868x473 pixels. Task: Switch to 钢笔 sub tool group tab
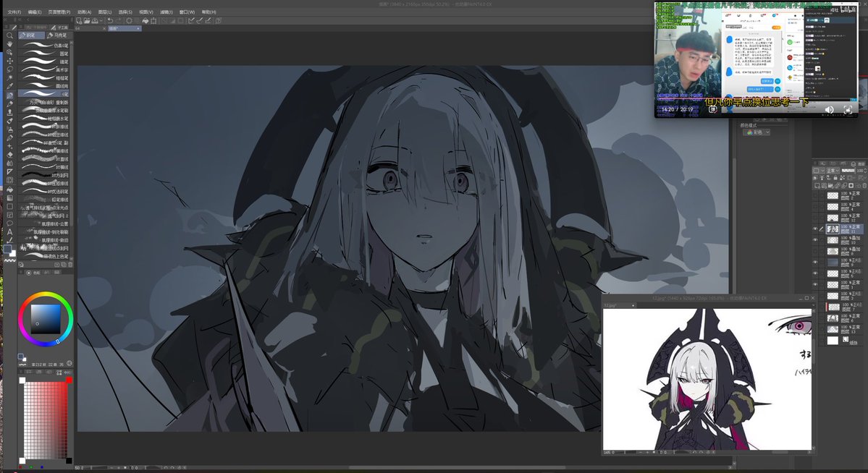coord(32,35)
